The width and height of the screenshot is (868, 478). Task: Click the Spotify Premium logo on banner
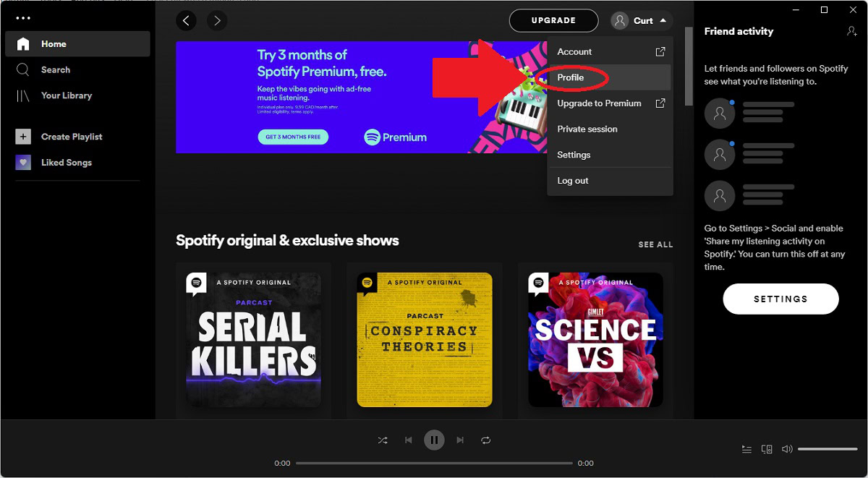coord(395,137)
